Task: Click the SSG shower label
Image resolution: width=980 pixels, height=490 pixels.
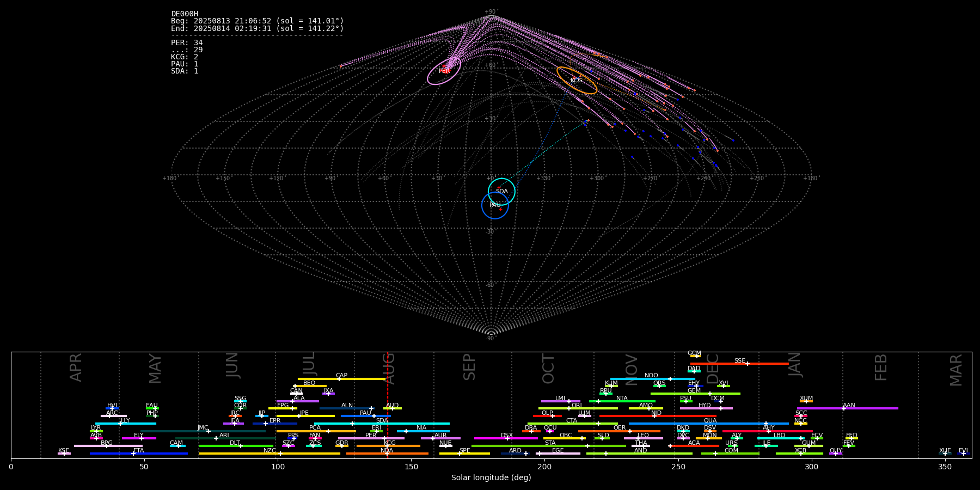Action: (x=240, y=398)
